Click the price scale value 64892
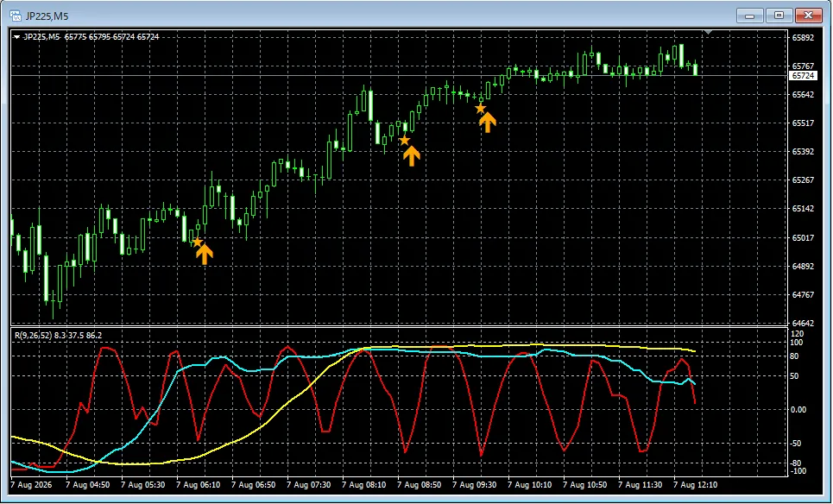This screenshot has height=504, width=833. (804, 266)
